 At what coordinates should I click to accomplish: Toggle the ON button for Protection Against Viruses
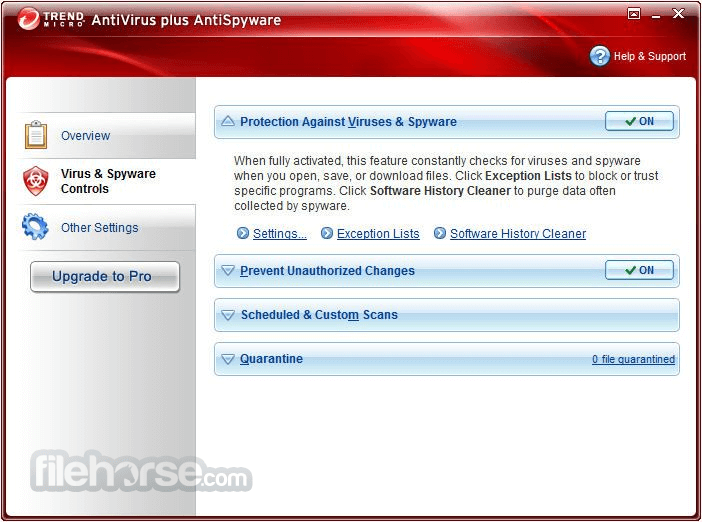click(639, 121)
